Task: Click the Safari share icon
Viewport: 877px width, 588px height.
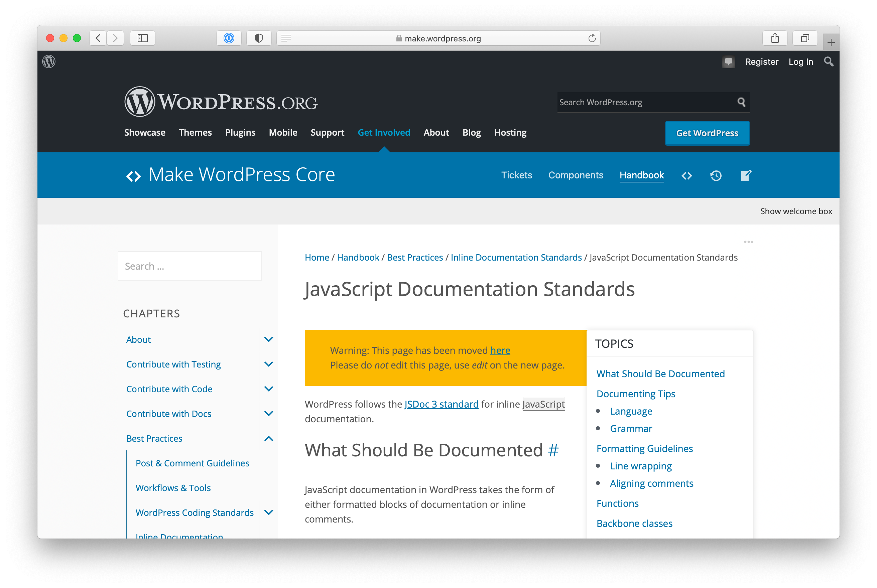Action: (775, 38)
